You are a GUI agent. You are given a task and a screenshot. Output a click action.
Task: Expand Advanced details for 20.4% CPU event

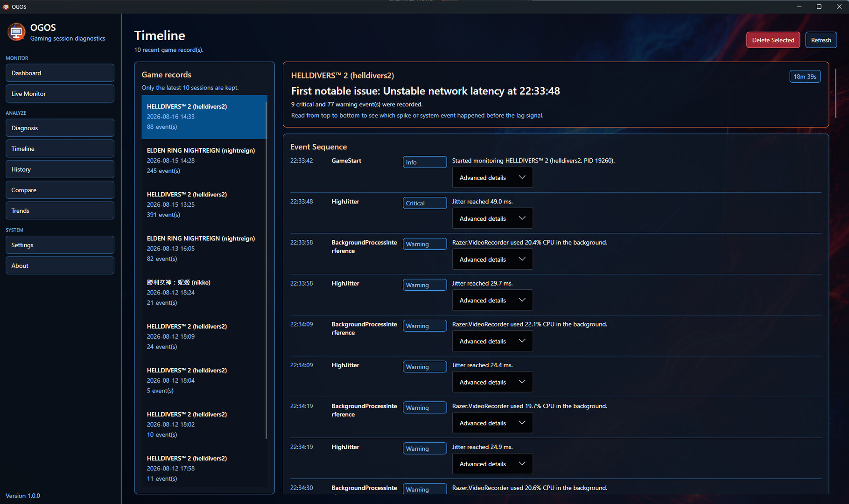492,259
